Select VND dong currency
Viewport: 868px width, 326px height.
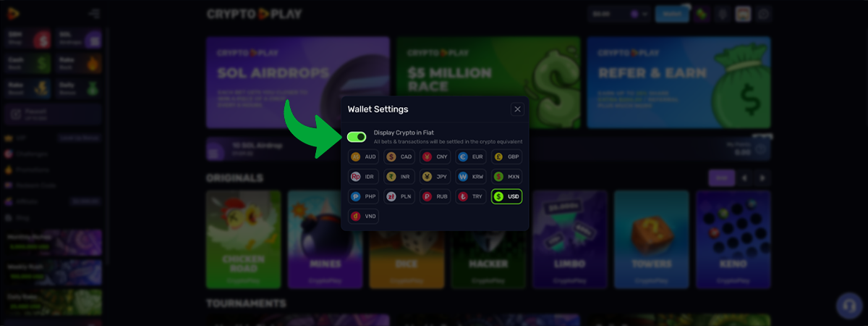pos(363,216)
